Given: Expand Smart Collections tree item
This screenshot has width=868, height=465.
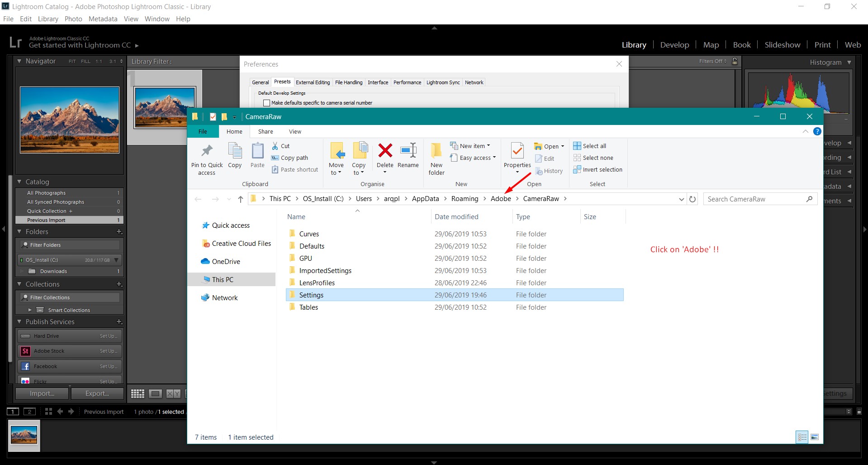Looking at the screenshot, I should (30, 310).
